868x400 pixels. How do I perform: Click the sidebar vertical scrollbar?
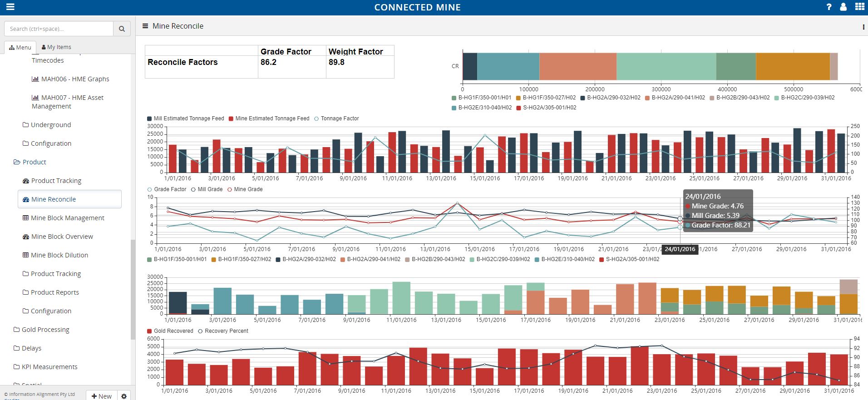coord(133,289)
